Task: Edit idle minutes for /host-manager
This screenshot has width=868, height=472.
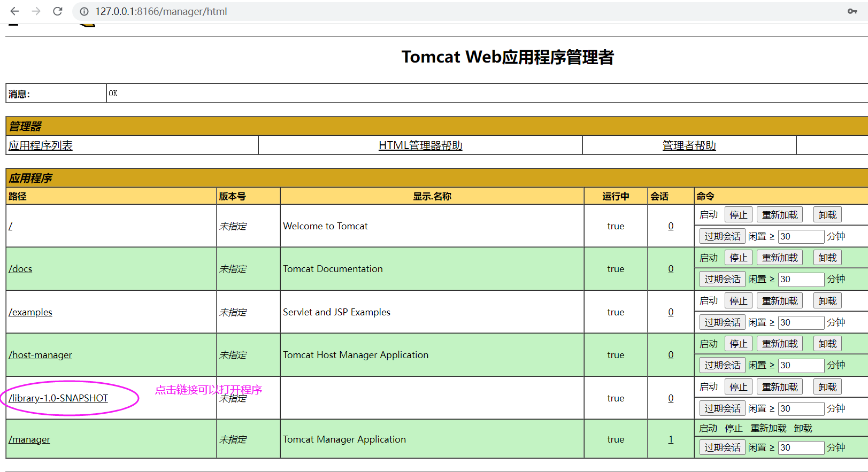Action: tap(801, 365)
